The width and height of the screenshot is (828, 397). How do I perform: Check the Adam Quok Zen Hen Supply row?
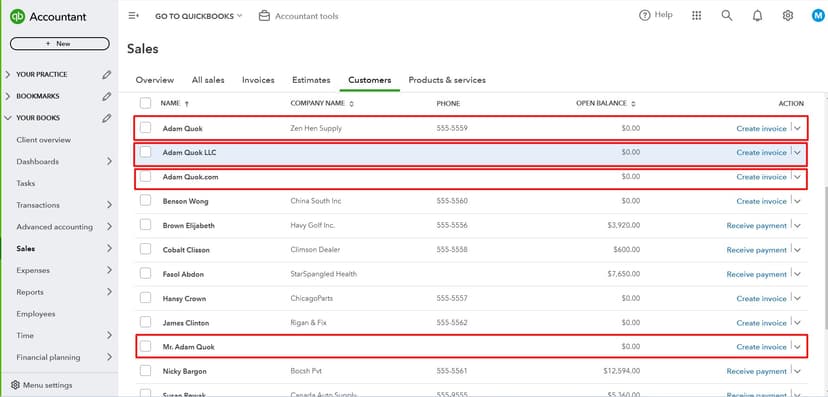pyautogui.click(x=146, y=128)
